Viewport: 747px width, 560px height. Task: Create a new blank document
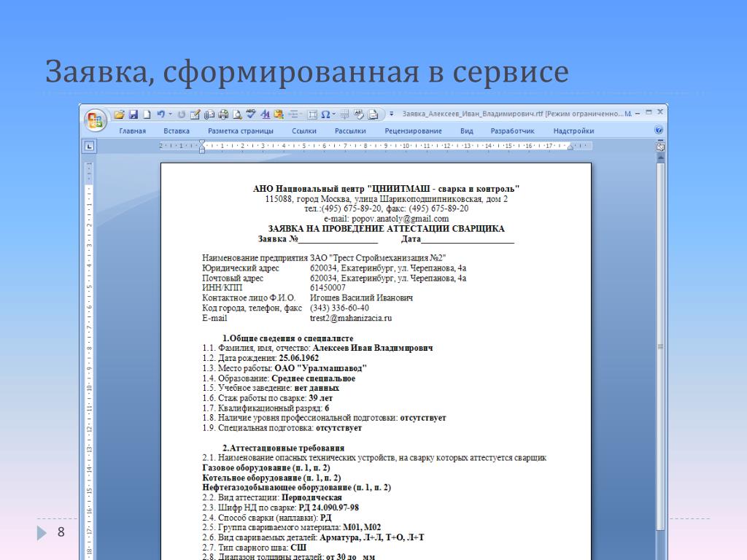click(x=147, y=114)
